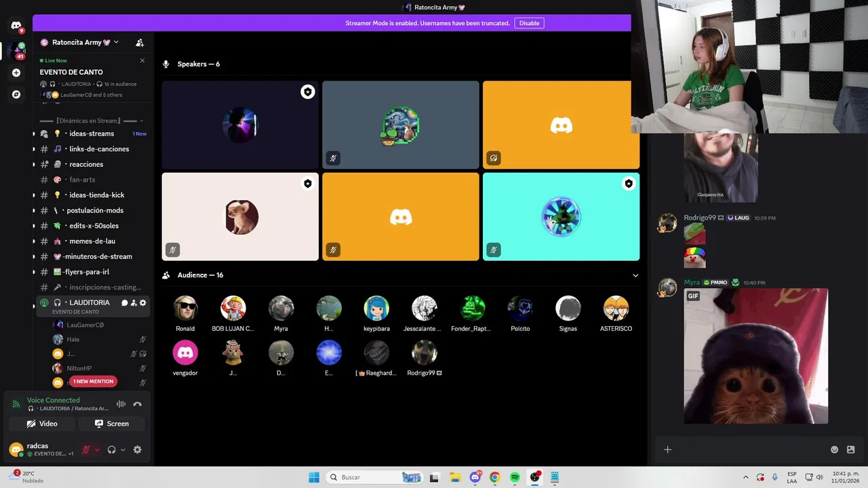The height and width of the screenshot is (488, 868).
Task: Disable Streamer Mode from banner
Action: (x=529, y=23)
